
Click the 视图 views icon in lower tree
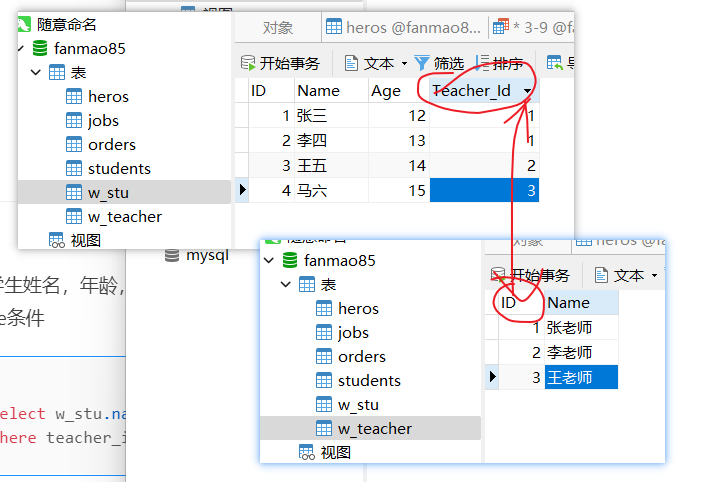pyautogui.click(x=307, y=452)
